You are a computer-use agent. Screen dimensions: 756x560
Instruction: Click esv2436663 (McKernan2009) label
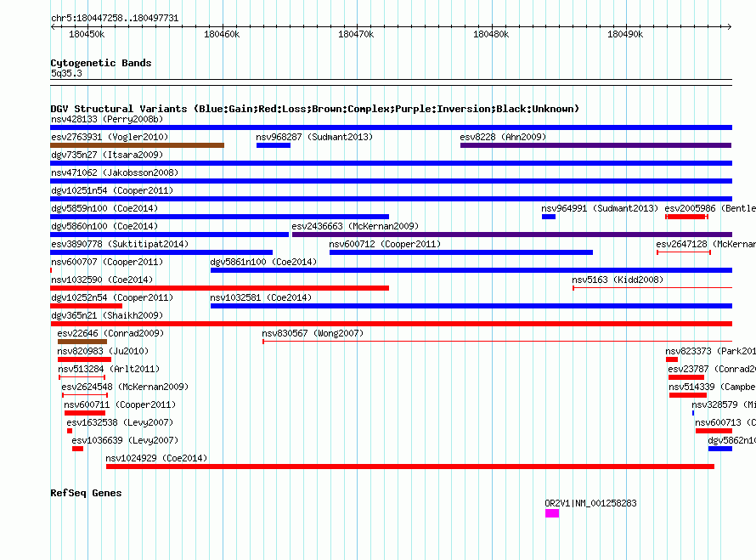(355, 226)
